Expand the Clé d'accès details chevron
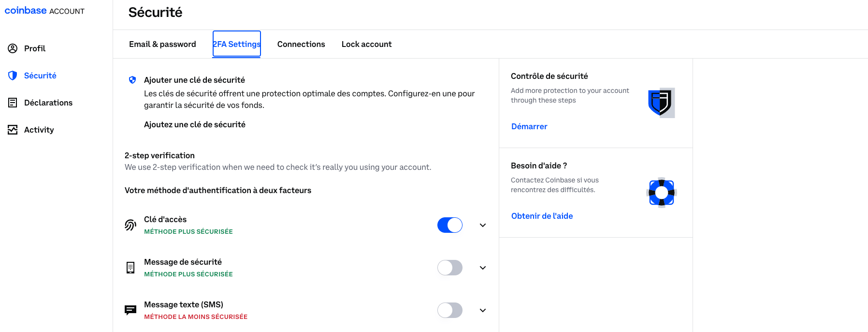Image resolution: width=868 pixels, height=332 pixels. 482,225
